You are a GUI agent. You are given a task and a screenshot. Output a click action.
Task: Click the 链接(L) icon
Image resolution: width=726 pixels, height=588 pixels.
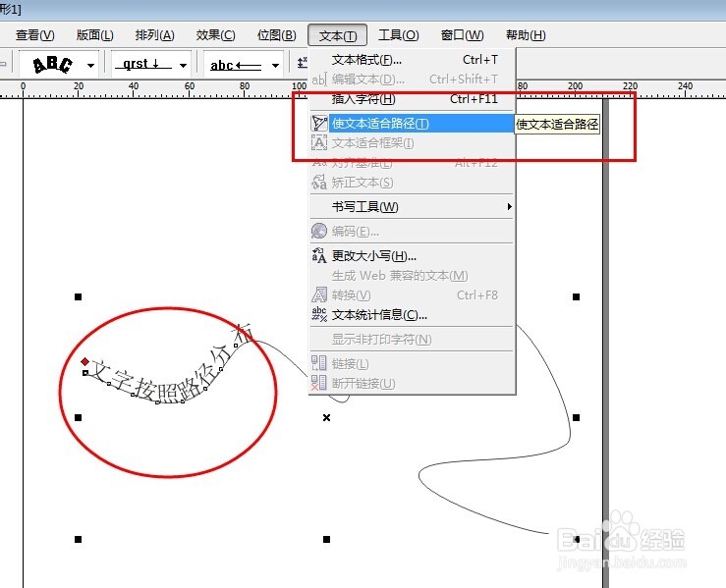(319, 363)
